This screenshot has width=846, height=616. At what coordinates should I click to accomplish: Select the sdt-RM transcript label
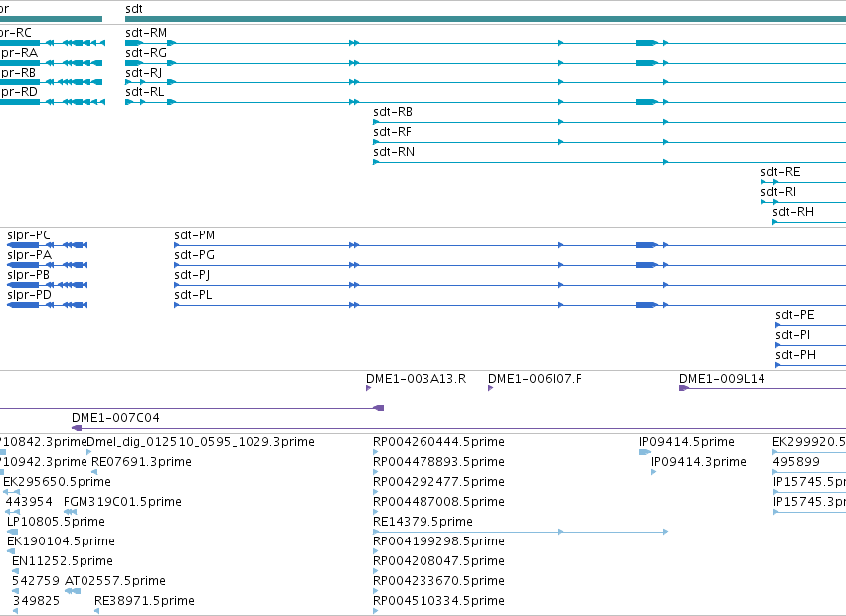point(146,33)
